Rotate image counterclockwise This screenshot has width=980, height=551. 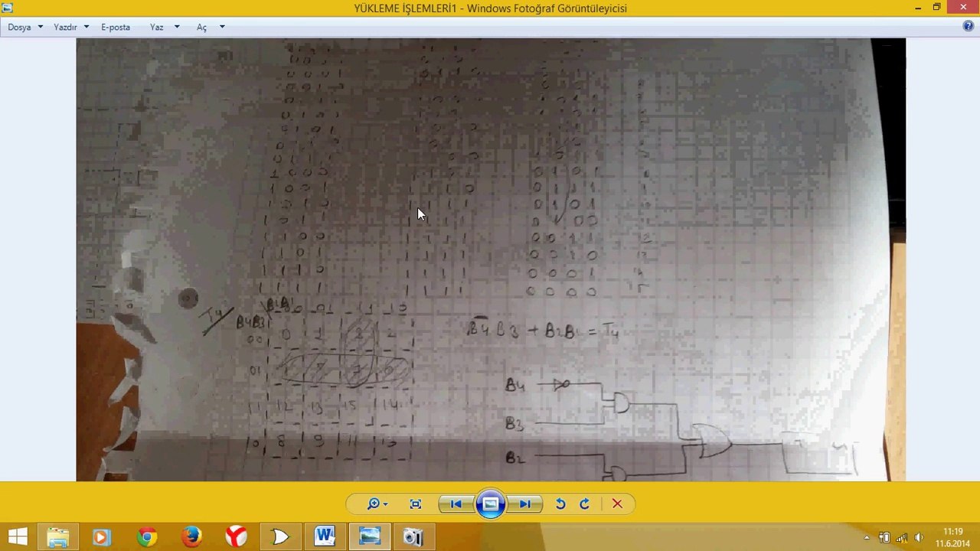pos(560,504)
